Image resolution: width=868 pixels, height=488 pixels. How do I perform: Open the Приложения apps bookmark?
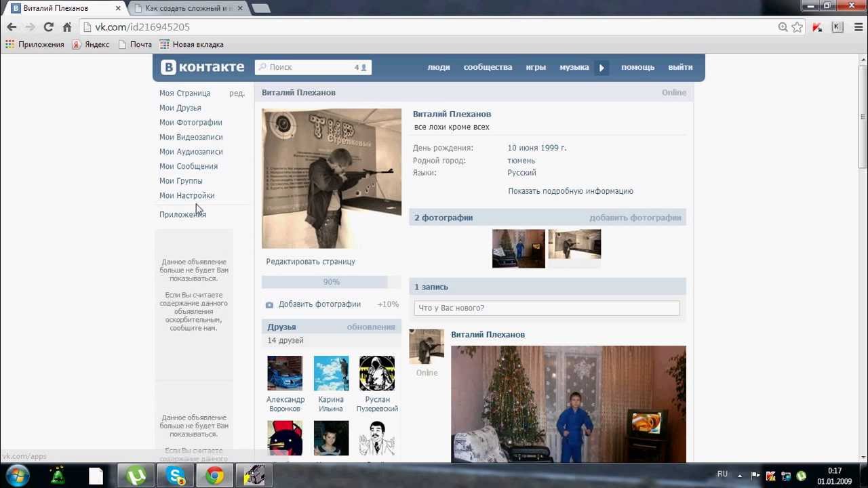[x=35, y=45]
